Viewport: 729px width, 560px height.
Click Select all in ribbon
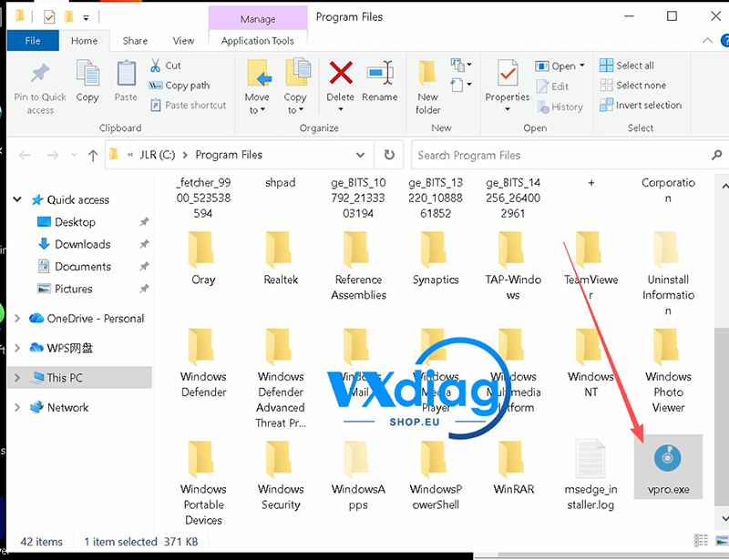click(627, 66)
